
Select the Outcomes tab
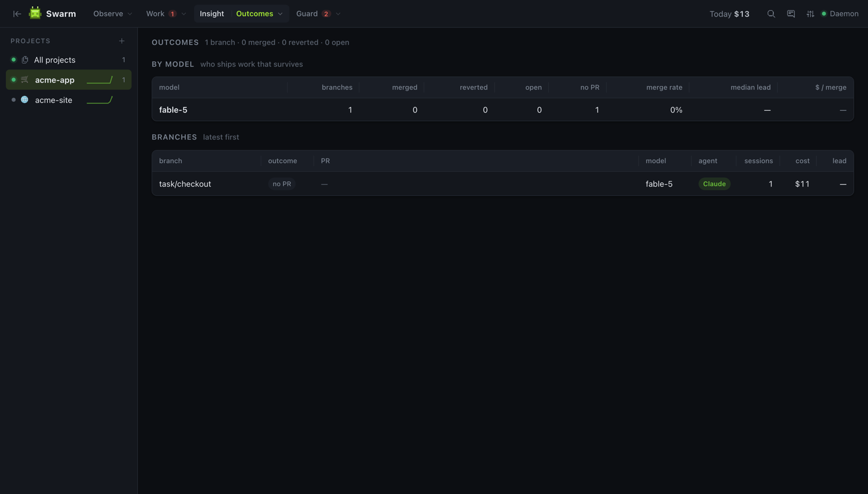[254, 14]
